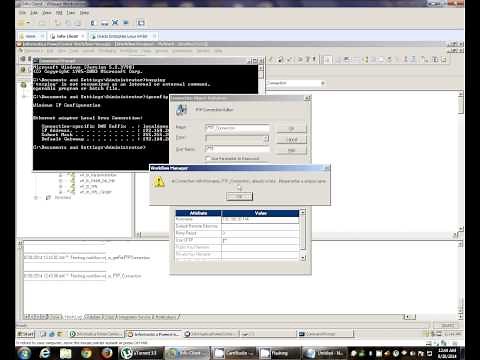
Task: Open the VMware Tabs menu
Action: tap(71, 13)
